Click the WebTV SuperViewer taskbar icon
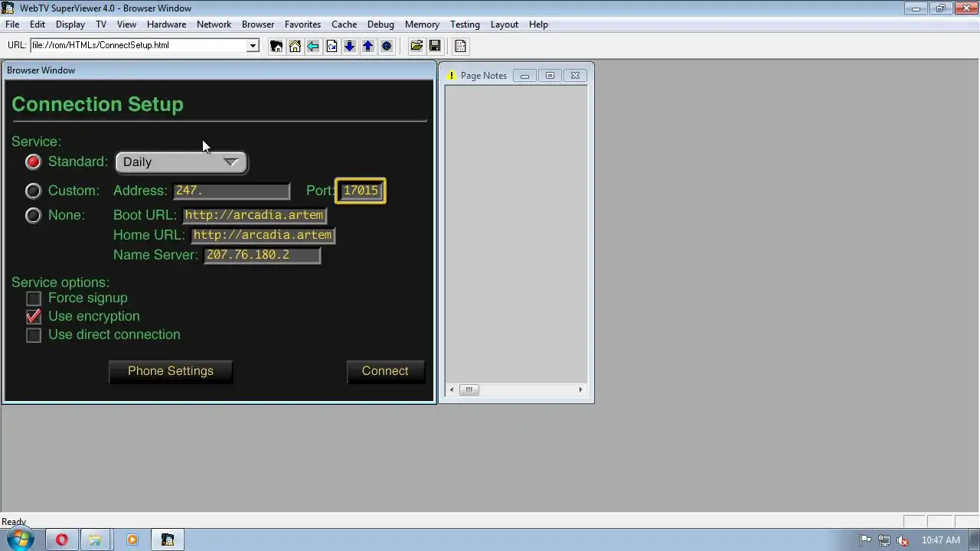Image resolution: width=980 pixels, height=551 pixels. click(168, 540)
